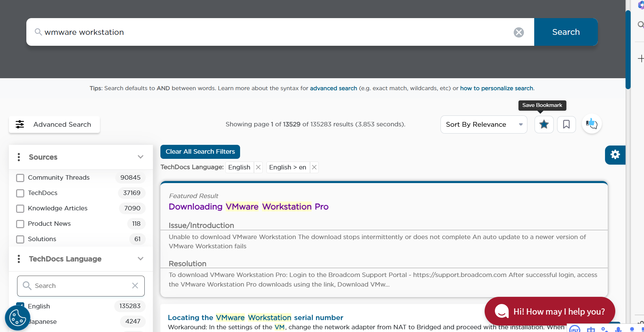Open the cookie preferences icon
This screenshot has width=644, height=332.
(x=17, y=318)
